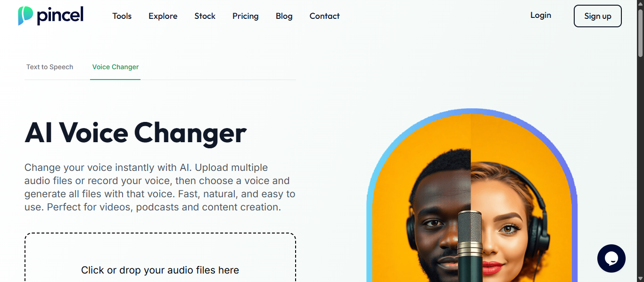Select the Voice Changer tab
The height and width of the screenshot is (282, 644).
pos(116,67)
